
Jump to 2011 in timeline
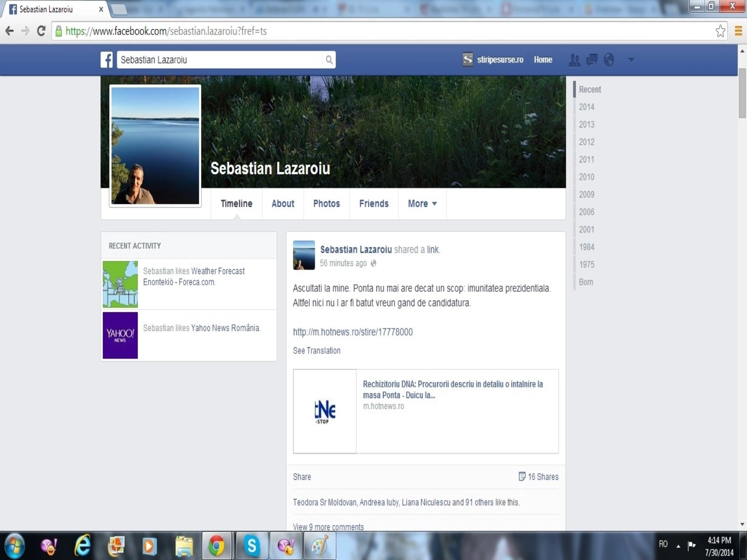coord(586,160)
